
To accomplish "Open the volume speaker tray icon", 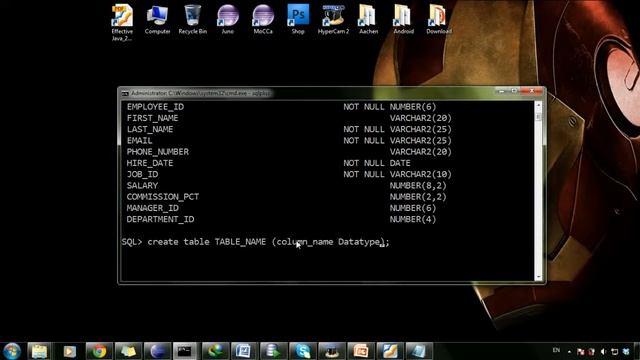I will [x=603, y=351].
